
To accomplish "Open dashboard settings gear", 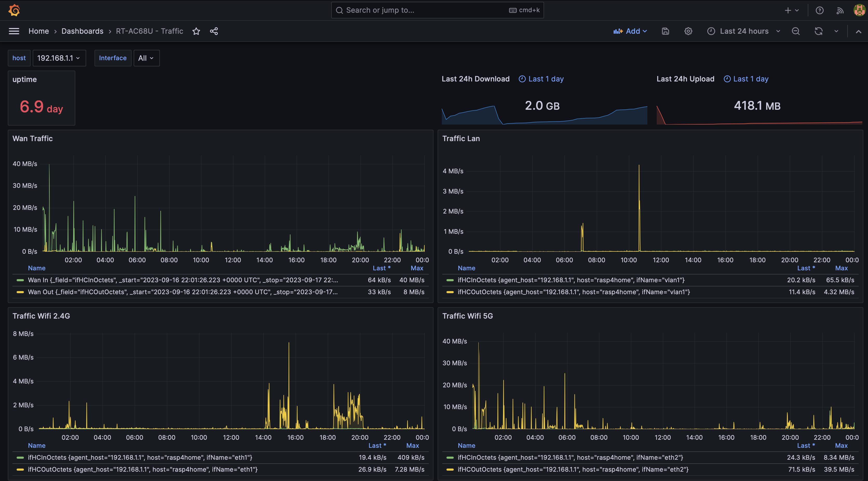I will [688, 31].
